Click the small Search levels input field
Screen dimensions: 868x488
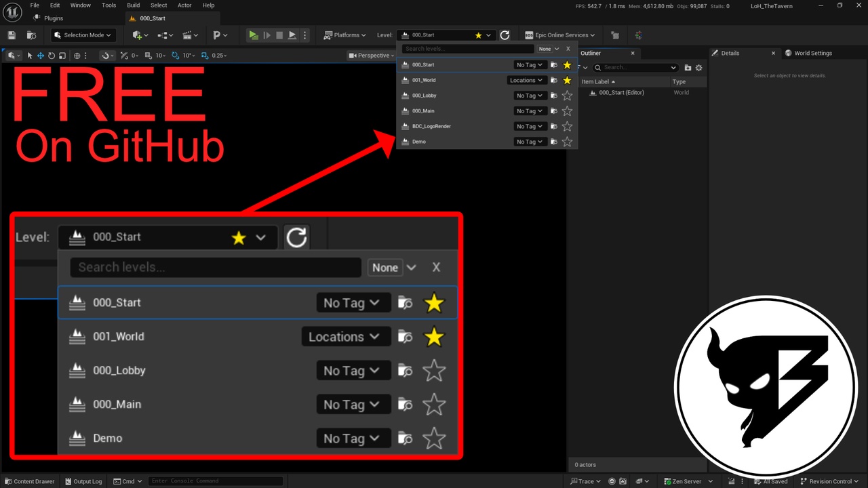click(x=468, y=49)
